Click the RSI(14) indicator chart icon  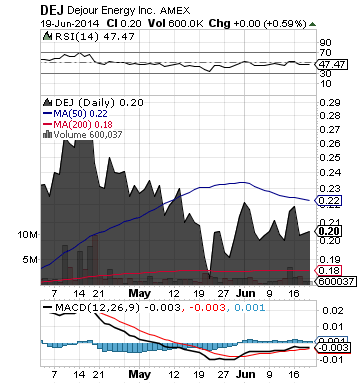click(x=48, y=36)
